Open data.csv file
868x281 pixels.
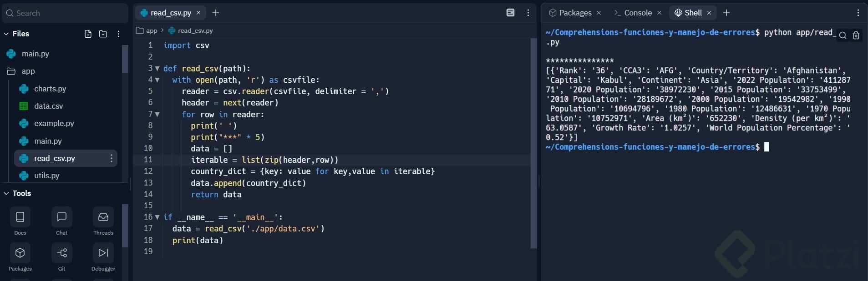coord(48,106)
